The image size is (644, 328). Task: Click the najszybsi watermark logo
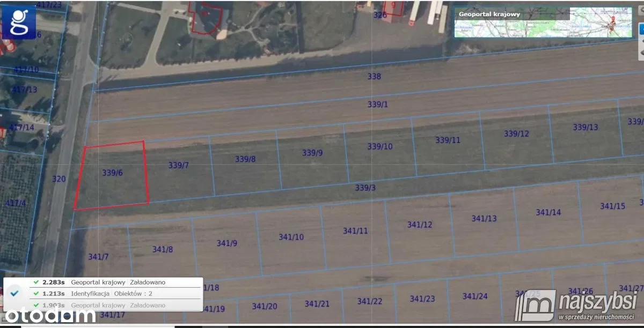point(578,307)
